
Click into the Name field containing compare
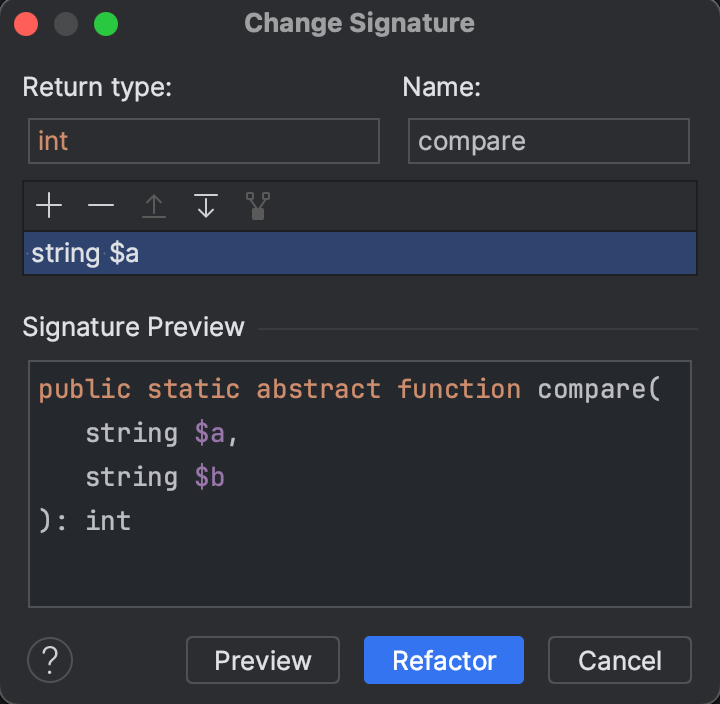548,141
